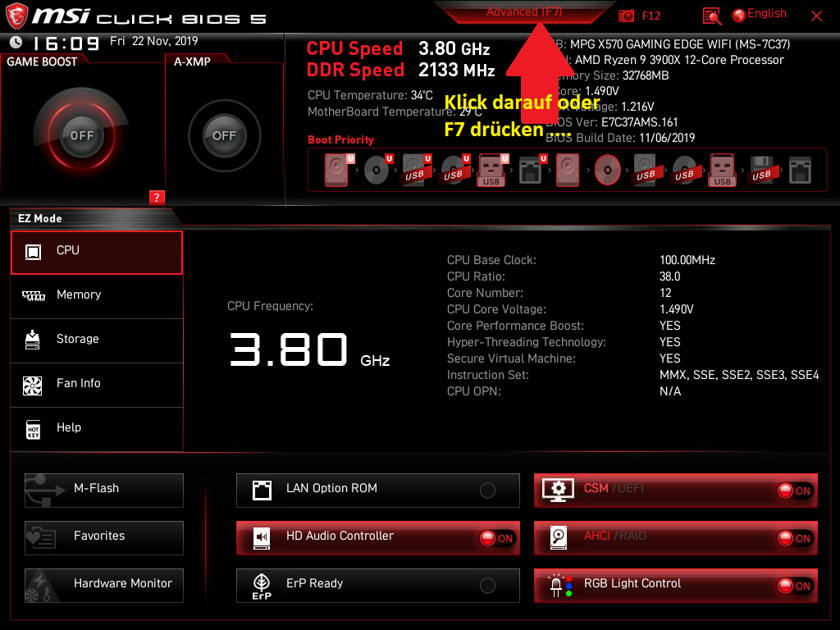Switch the AHCI/RAID ON toggle
This screenshot has width=840, height=630.
[x=795, y=538]
